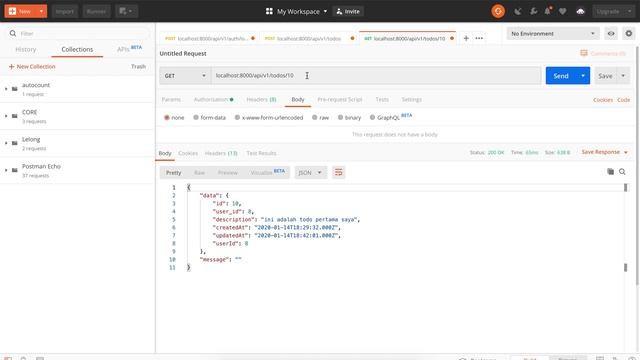Open the JSON format dropdown
This screenshot has height=360, width=640.
point(310,173)
